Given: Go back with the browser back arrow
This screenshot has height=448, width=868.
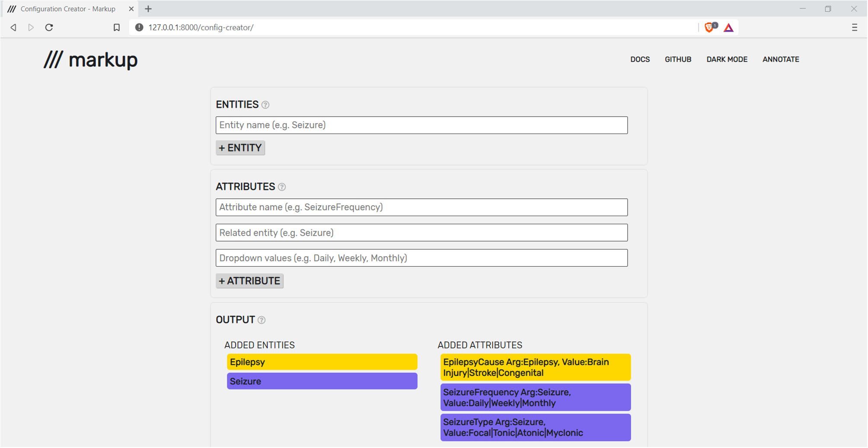Looking at the screenshot, I should click(14, 28).
